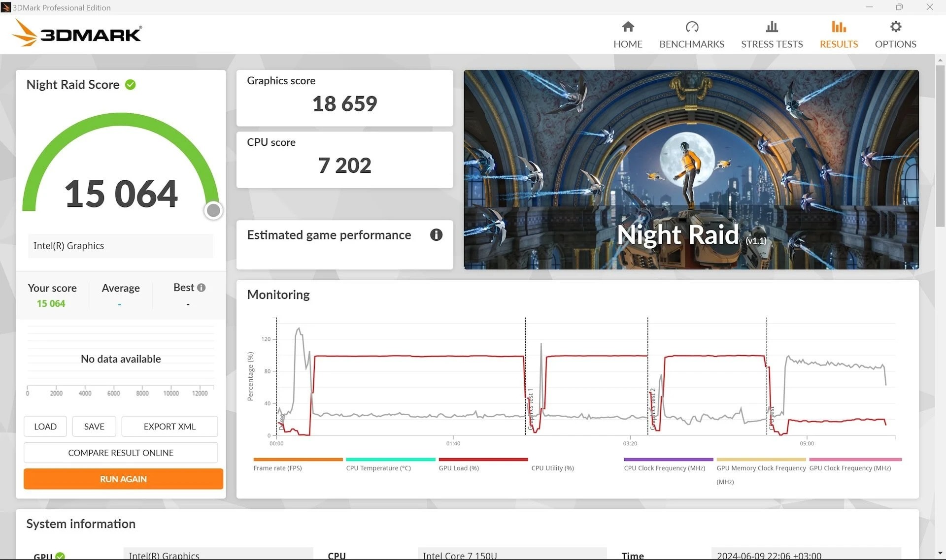Click the 3DMark logo
Image resolution: width=946 pixels, height=560 pixels.
point(77,33)
